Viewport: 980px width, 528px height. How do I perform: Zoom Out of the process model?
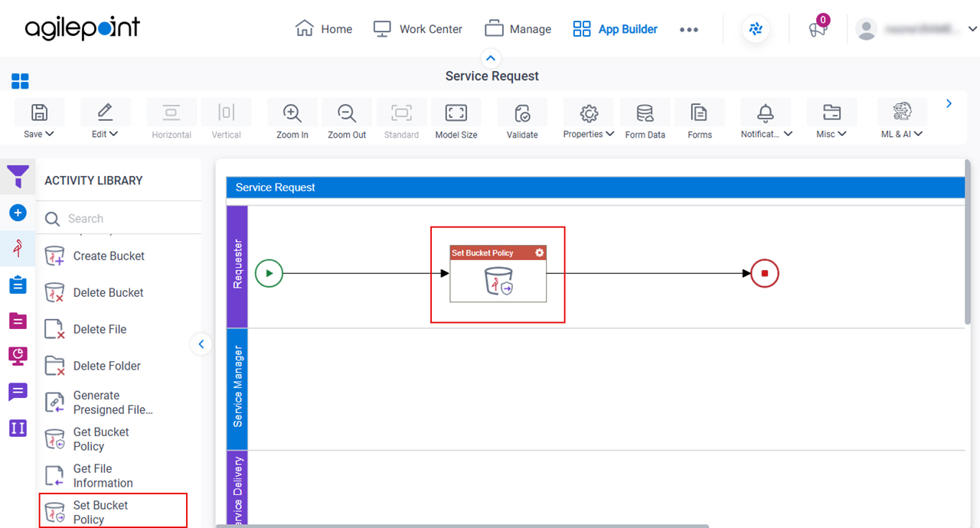(347, 112)
